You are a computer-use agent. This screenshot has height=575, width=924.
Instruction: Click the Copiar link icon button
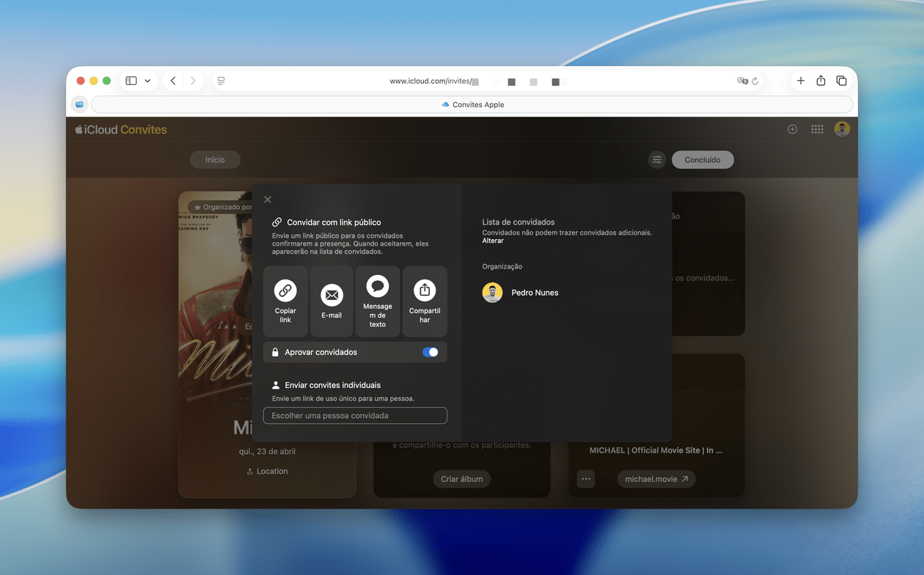(x=285, y=301)
